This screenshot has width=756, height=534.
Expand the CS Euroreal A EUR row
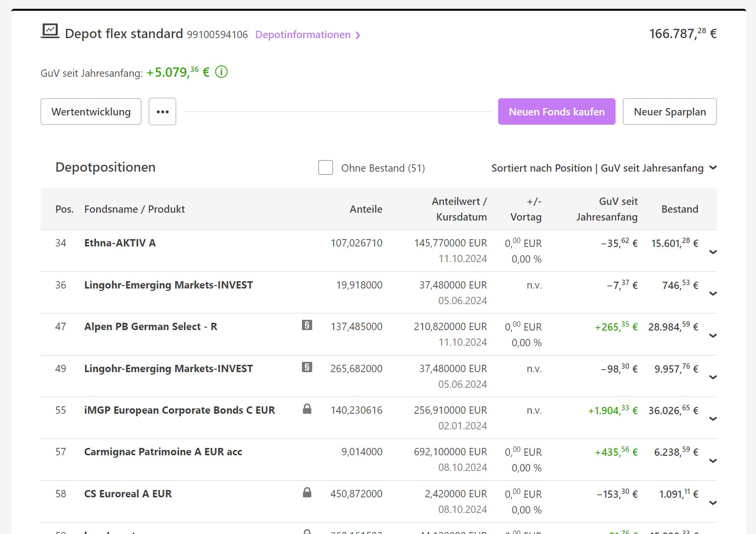click(x=713, y=503)
